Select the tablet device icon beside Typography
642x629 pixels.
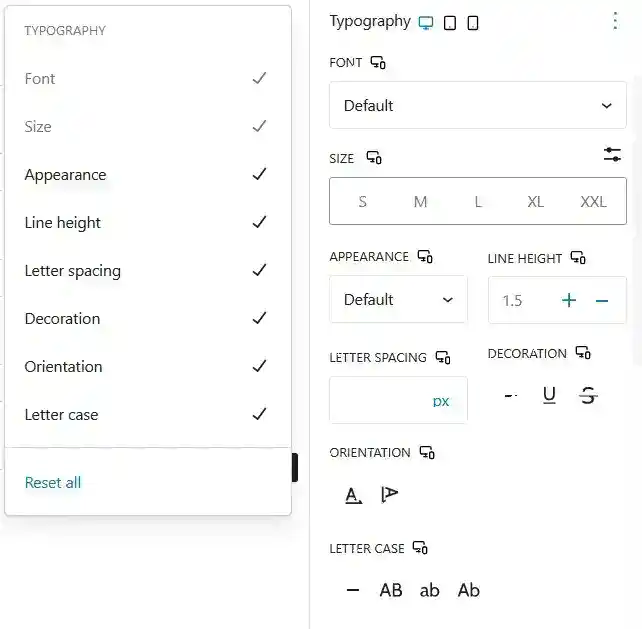pos(450,22)
